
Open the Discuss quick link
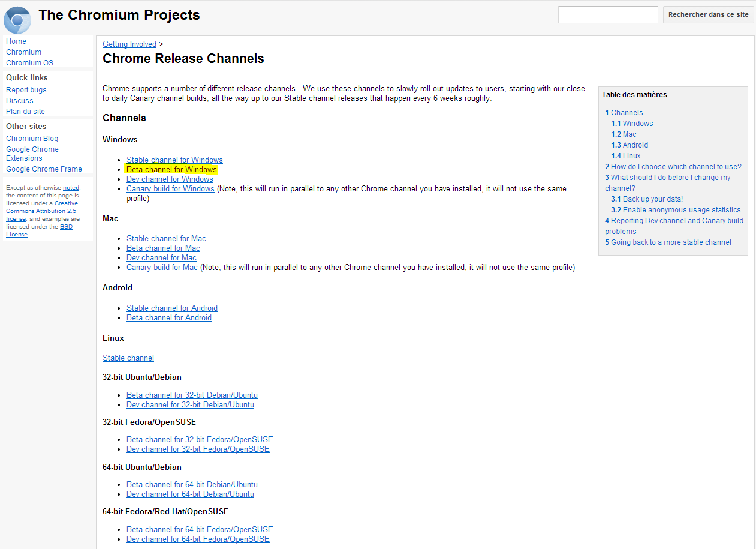pos(20,101)
